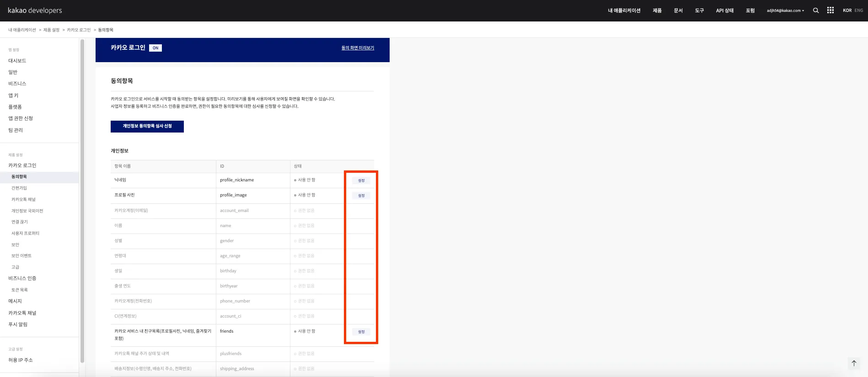Click 제품 설정 breadcrumb
The width and height of the screenshot is (868, 377).
[x=51, y=30]
